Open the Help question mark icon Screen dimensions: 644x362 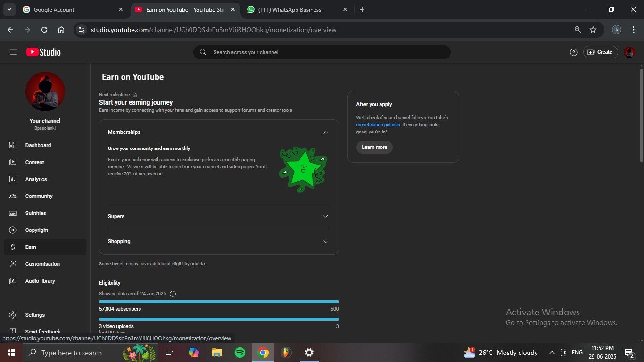[x=574, y=52]
